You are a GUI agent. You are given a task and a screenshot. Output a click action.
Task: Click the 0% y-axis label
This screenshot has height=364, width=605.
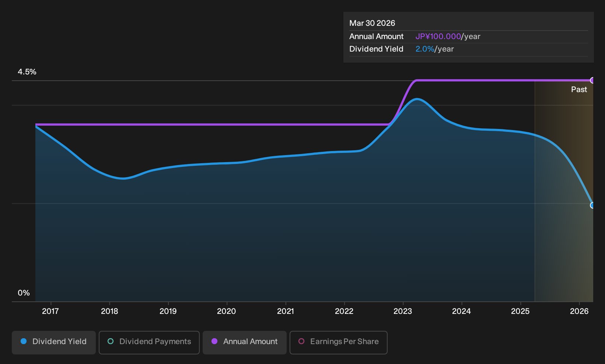click(x=24, y=293)
